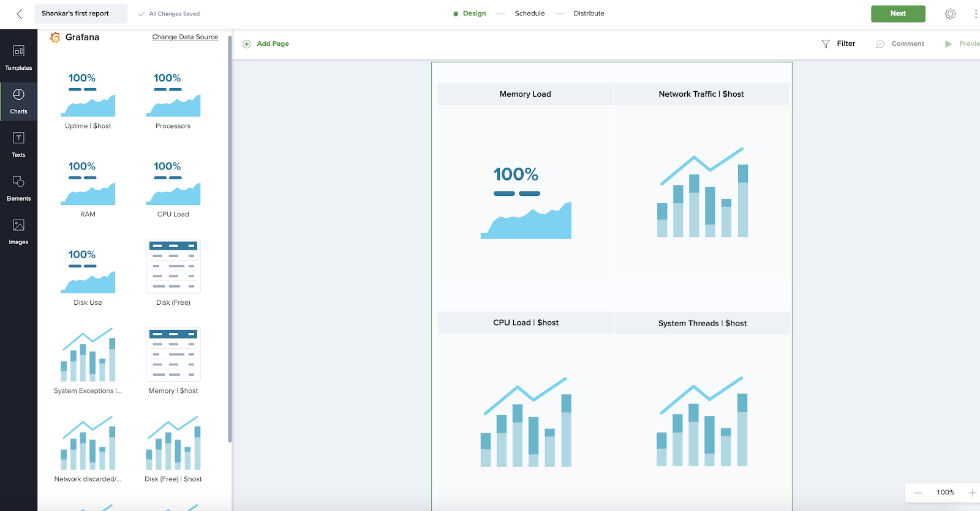
Task: Click the CPU Load | $host widget header
Action: tap(526, 323)
